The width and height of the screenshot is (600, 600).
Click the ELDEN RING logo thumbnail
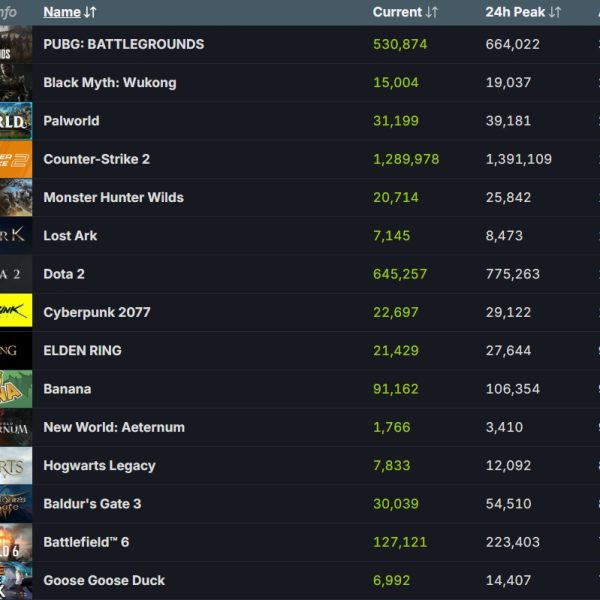(15, 351)
